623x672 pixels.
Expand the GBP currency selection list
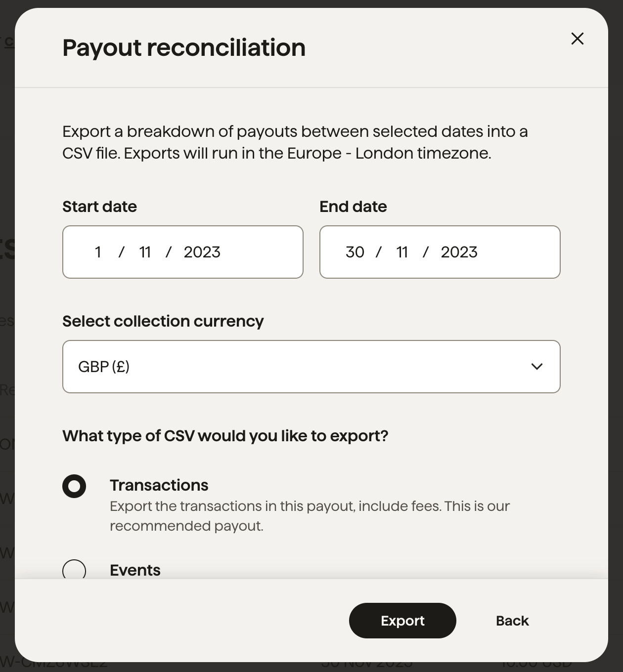(311, 367)
